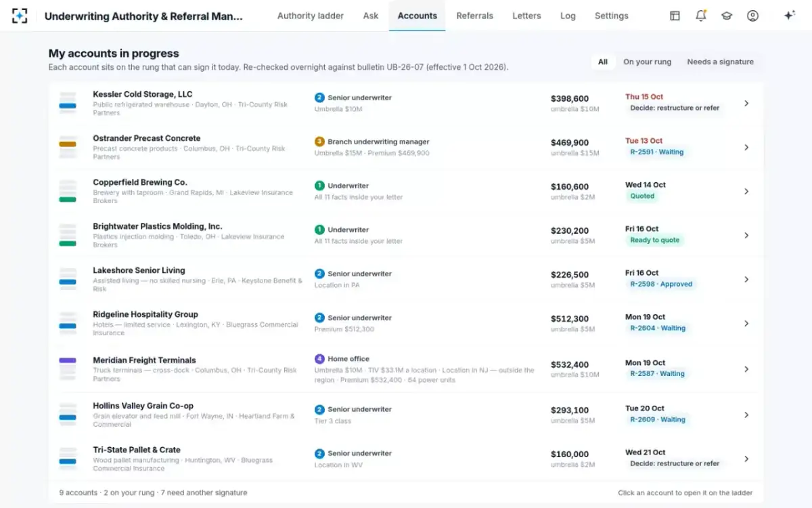Click the $532,400 premium amount
Screen dimensions: 812x508
click(570, 364)
